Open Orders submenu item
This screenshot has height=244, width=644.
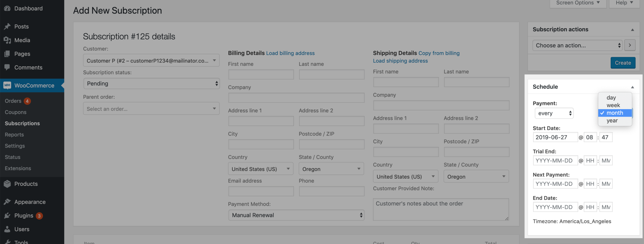point(13,101)
